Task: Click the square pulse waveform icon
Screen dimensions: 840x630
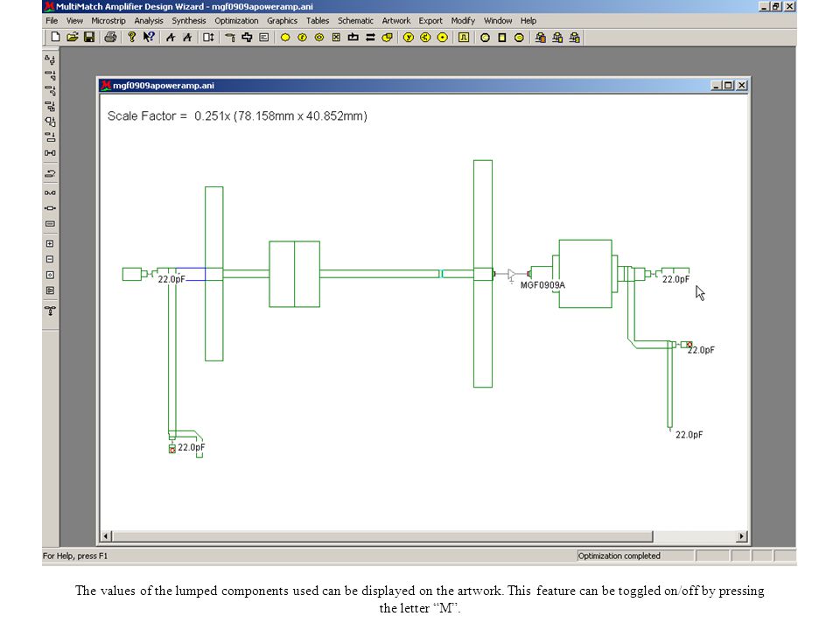Action: click(x=464, y=38)
